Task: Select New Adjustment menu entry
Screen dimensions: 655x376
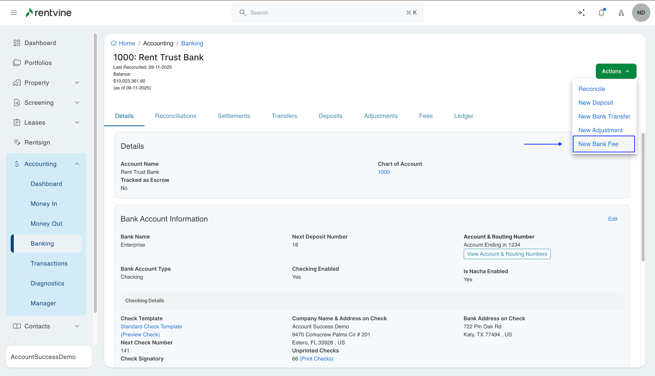Action: click(600, 130)
